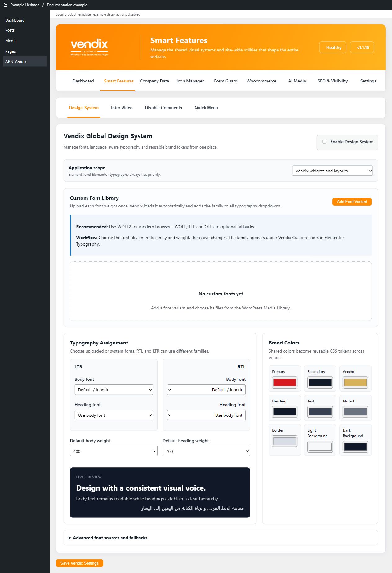392x573 pixels.
Task: Open the Icon Manager tab
Action: (x=190, y=81)
